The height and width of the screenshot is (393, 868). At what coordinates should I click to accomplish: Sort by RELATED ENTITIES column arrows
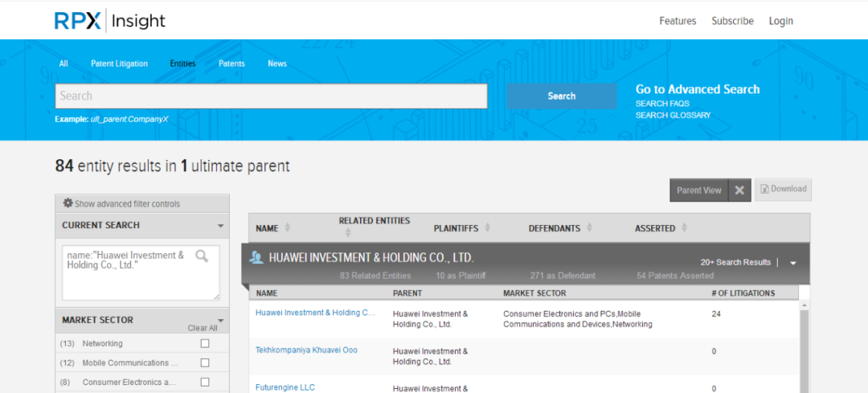click(348, 233)
